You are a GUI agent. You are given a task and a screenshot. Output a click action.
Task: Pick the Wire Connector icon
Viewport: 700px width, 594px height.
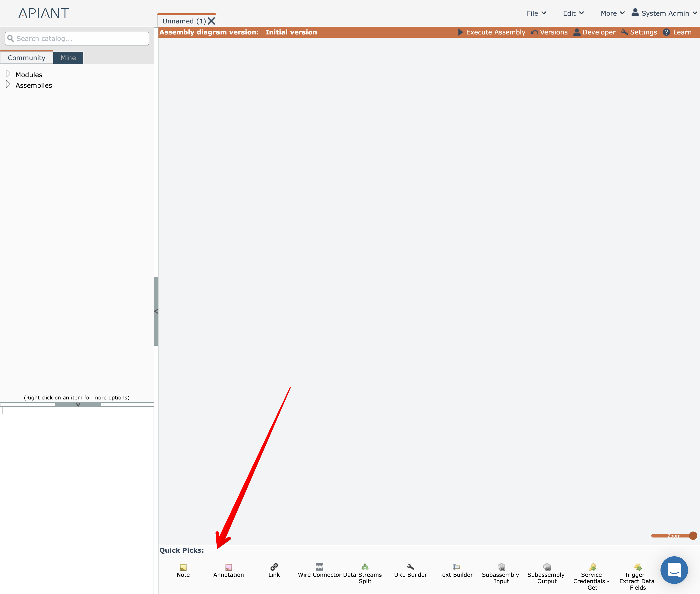pyautogui.click(x=319, y=567)
